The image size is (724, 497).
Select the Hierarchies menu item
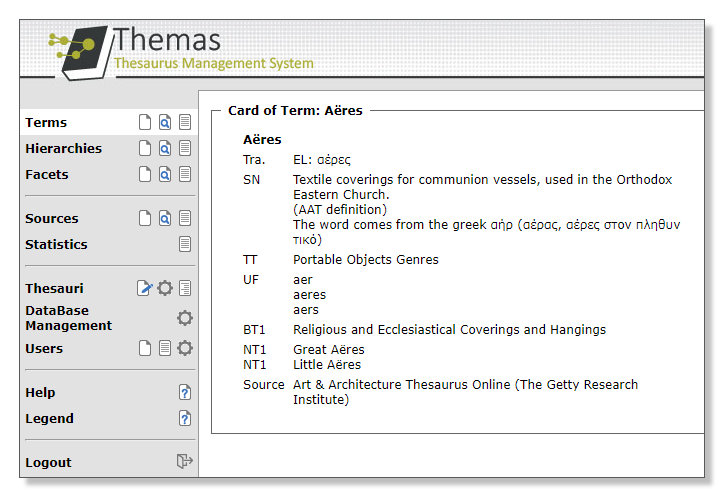63,148
